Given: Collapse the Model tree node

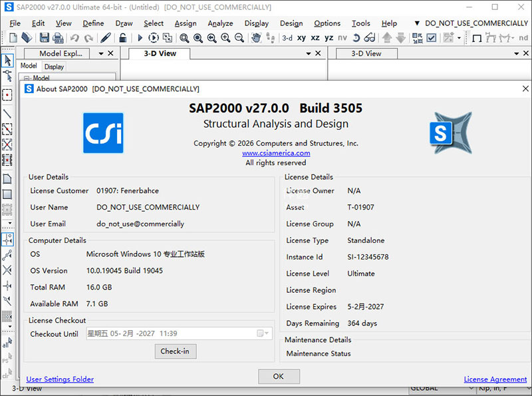Looking at the screenshot, I should tap(27, 78).
